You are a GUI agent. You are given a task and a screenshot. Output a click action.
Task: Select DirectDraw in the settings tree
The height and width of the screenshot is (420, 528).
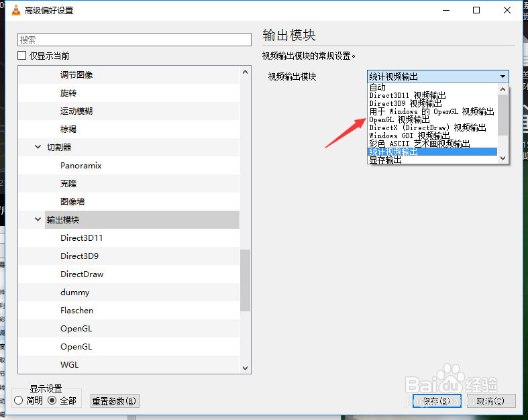(82, 274)
